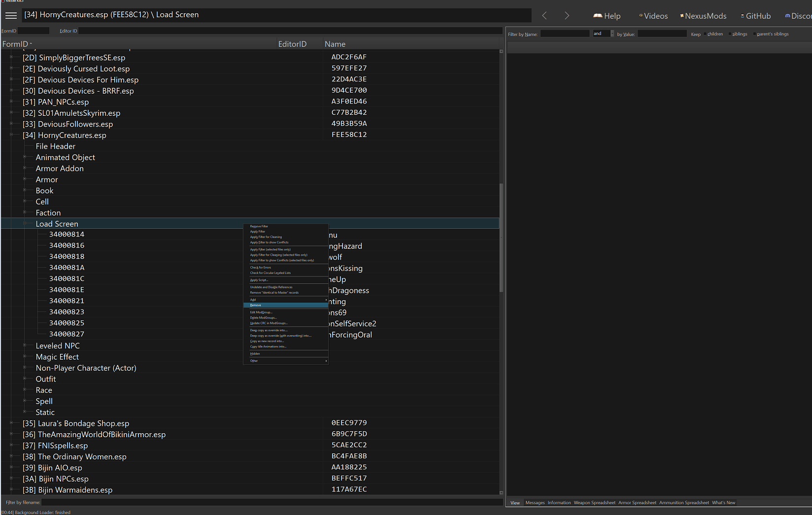Switch to the Messages tab
The width and height of the screenshot is (812, 515).
[535, 503]
